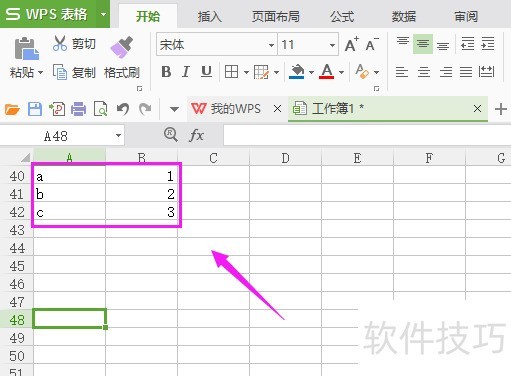Click the Print Preview magnifier icon
Viewport: 511px width, 376px height.
pyautogui.click(x=100, y=109)
